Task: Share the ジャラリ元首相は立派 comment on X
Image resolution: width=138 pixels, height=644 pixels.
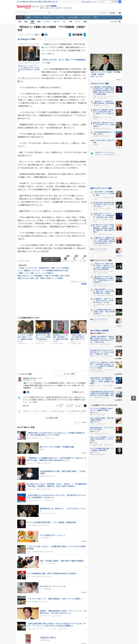Action: (x=85, y=406)
